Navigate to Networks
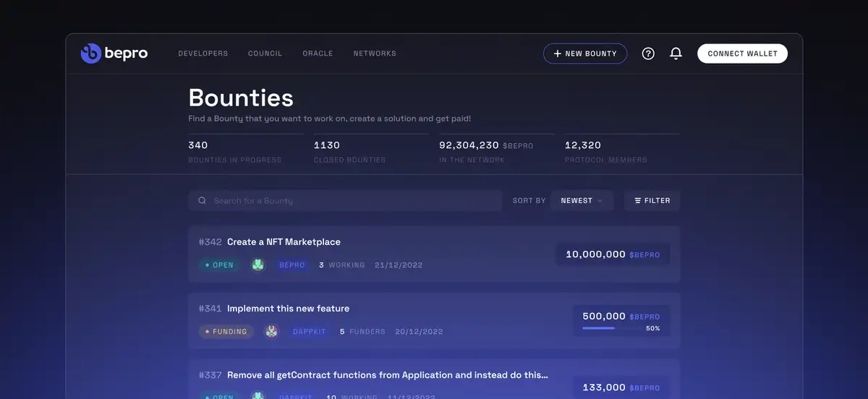Image resolution: width=868 pixels, height=399 pixels. point(374,53)
